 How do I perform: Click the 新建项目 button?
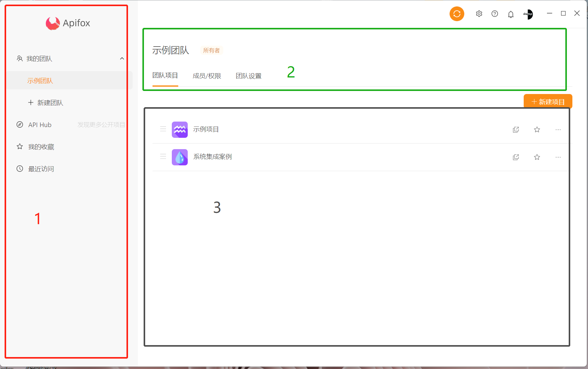click(x=548, y=102)
